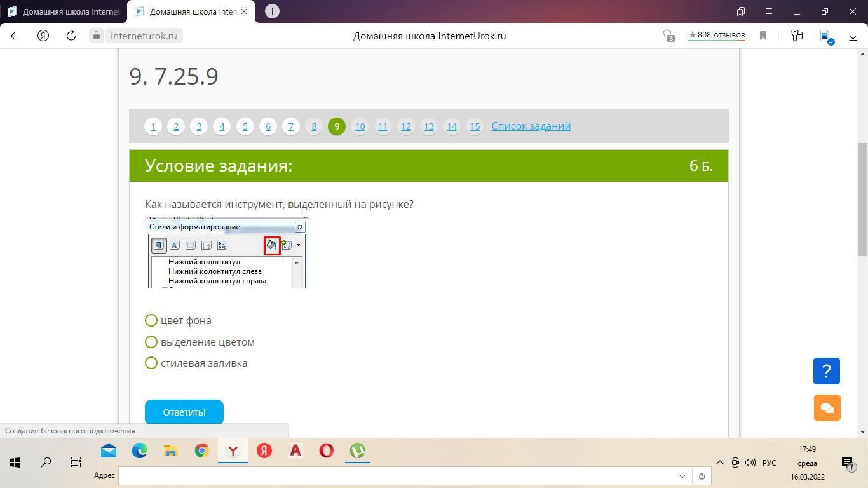Open the Protect shield icon with badge 3

pos(668,36)
